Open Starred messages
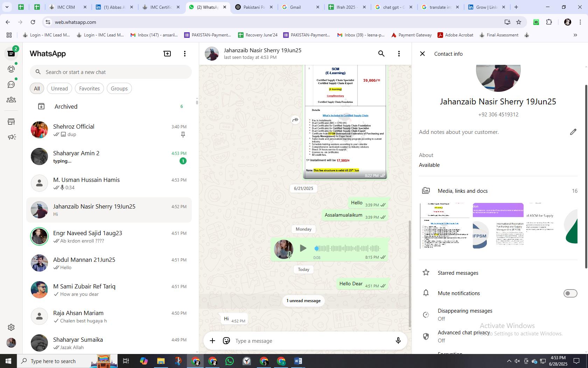This screenshot has height=368, width=588. (x=498, y=273)
